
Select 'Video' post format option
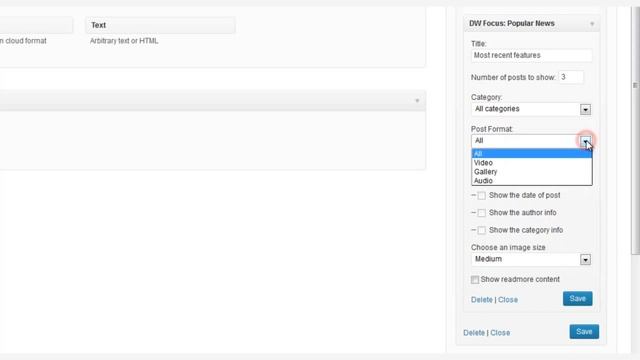(531, 162)
